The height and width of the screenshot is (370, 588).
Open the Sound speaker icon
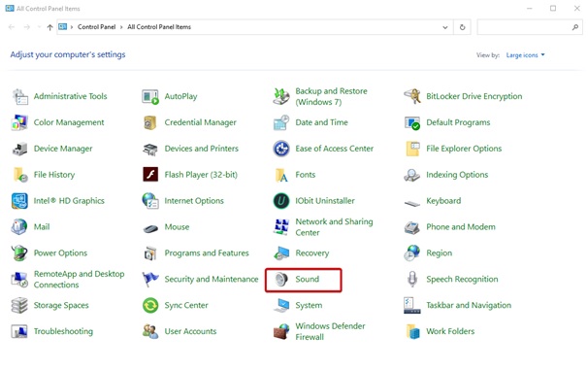[281, 279]
